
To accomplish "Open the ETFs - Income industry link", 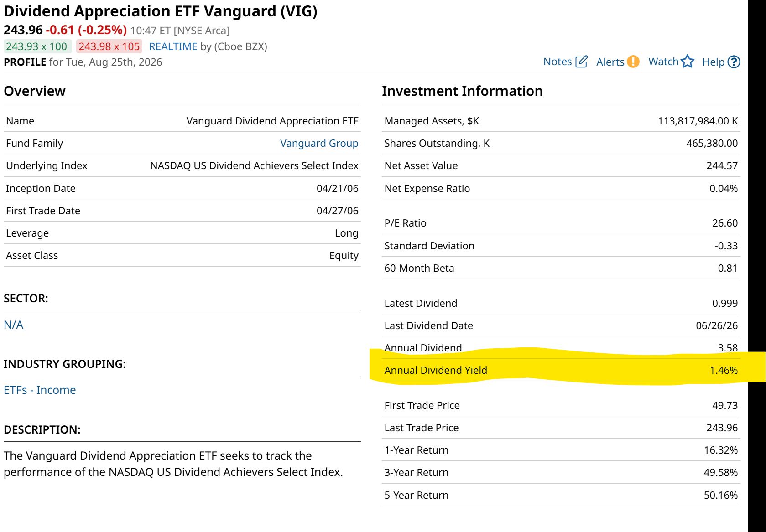I will 40,390.
